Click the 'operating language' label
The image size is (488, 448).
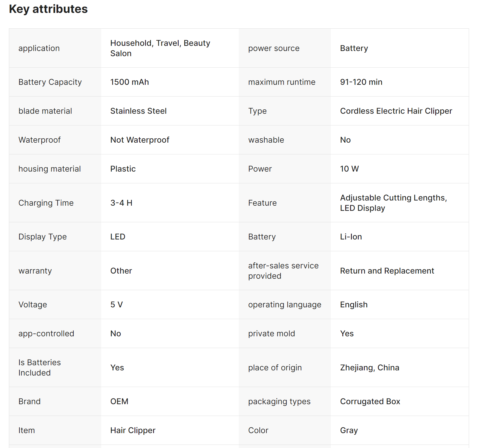[x=284, y=305]
